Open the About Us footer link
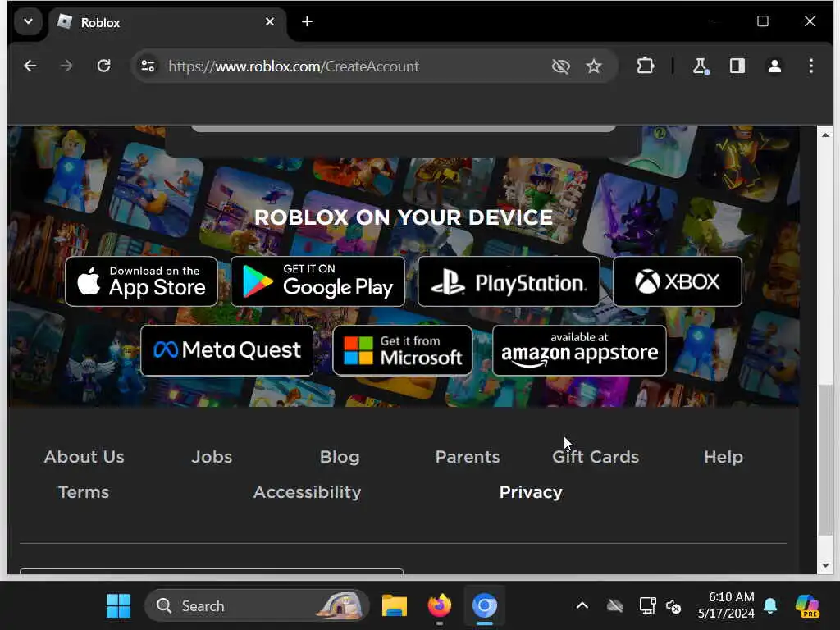Screen dimensions: 840x630 click(x=84, y=457)
